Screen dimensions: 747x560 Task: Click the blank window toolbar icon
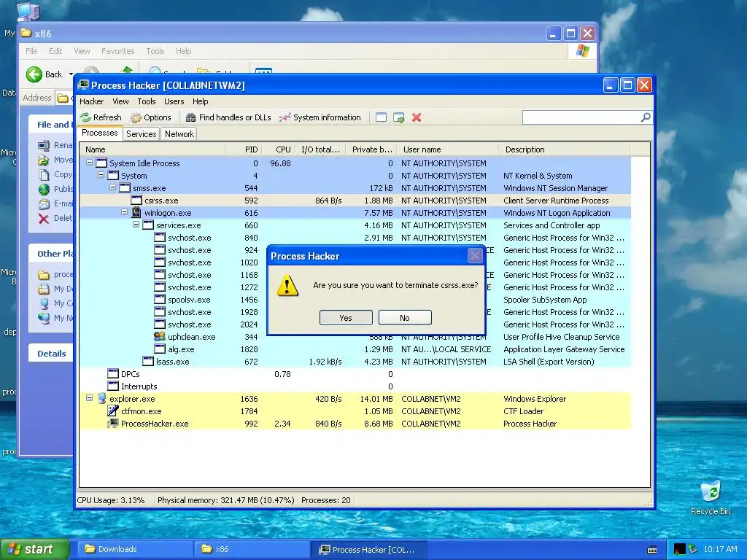pos(381,117)
